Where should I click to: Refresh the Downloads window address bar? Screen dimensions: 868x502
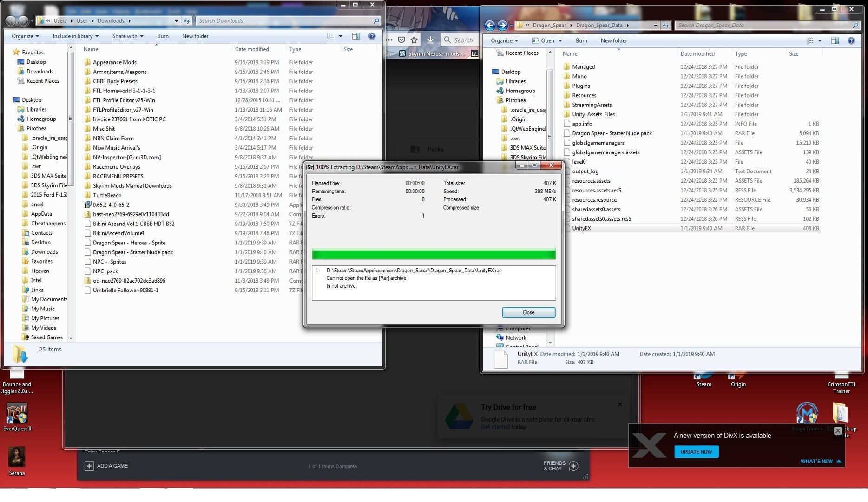click(187, 21)
